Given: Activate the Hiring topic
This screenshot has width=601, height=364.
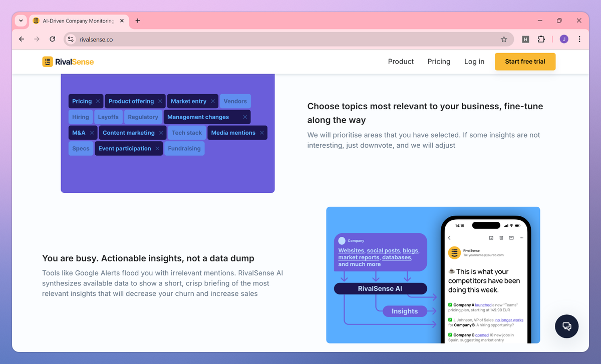Looking at the screenshot, I should pyautogui.click(x=81, y=117).
